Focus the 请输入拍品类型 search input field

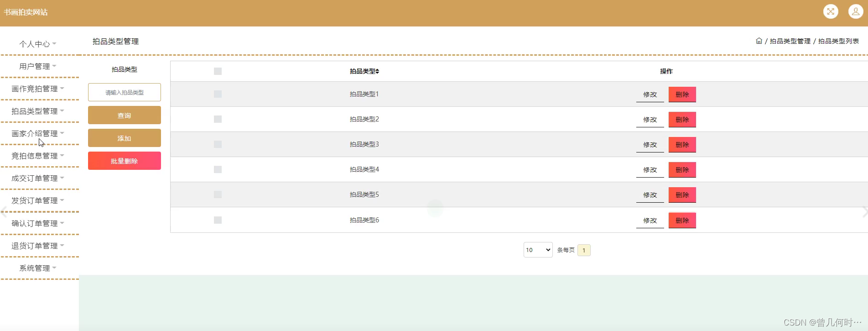tap(125, 92)
